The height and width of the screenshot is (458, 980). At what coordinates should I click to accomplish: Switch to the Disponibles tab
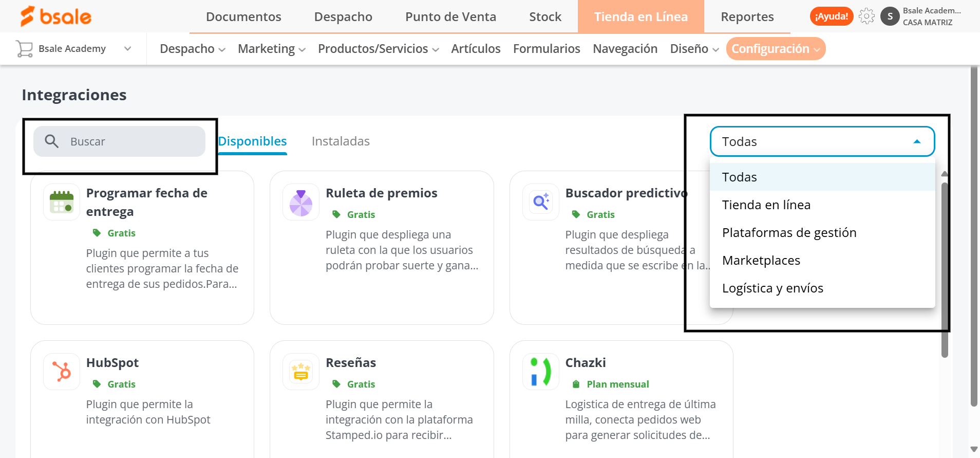click(252, 141)
